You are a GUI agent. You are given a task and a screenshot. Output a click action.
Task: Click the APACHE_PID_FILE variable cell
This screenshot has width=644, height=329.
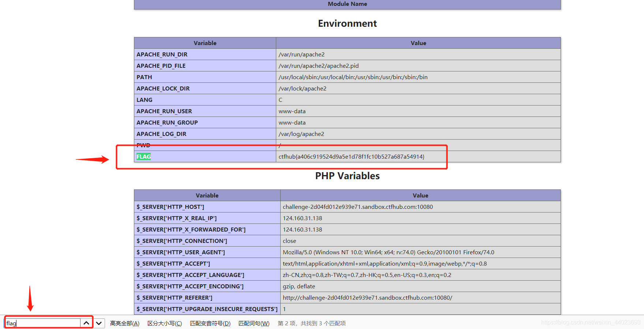(x=205, y=66)
